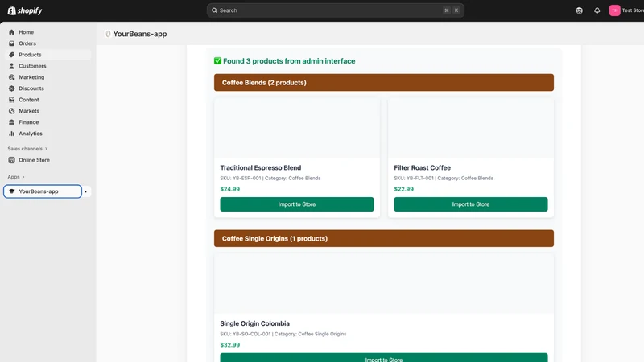Import the Single Origin Colombia to store

[x=384, y=357]
